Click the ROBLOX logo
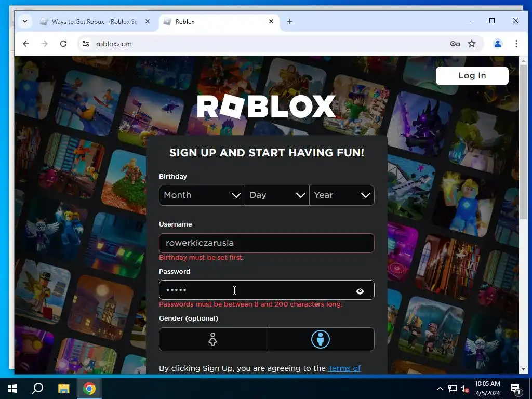This screenshot has width=532, height=399. [x=267, y=107]
